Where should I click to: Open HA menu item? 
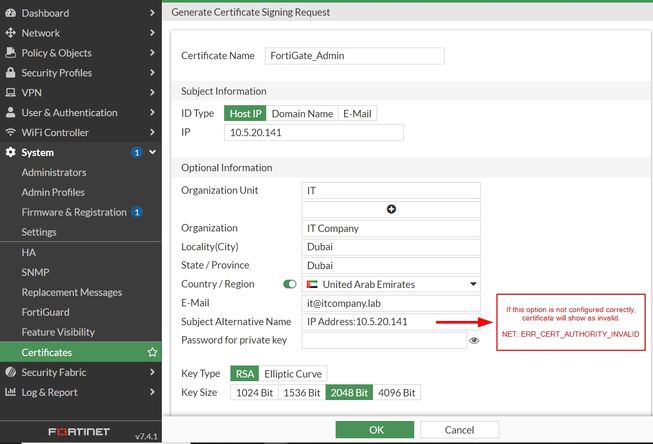pos(28,252)
